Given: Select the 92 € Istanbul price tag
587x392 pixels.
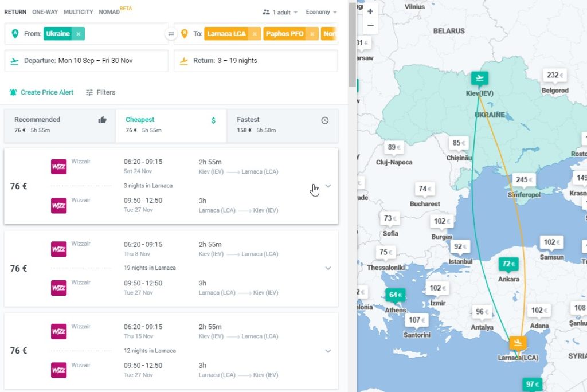Looking at the screenshot, I should click(x=460, y=246).
